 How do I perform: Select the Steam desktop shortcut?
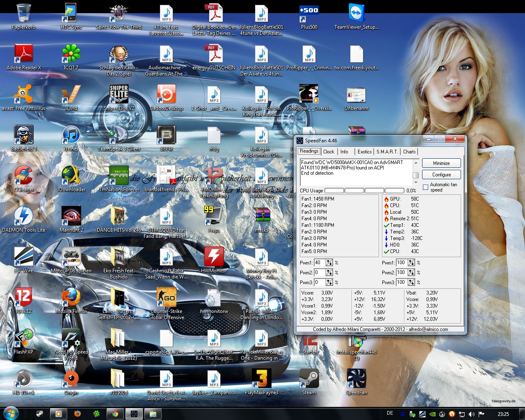(309, 382)
